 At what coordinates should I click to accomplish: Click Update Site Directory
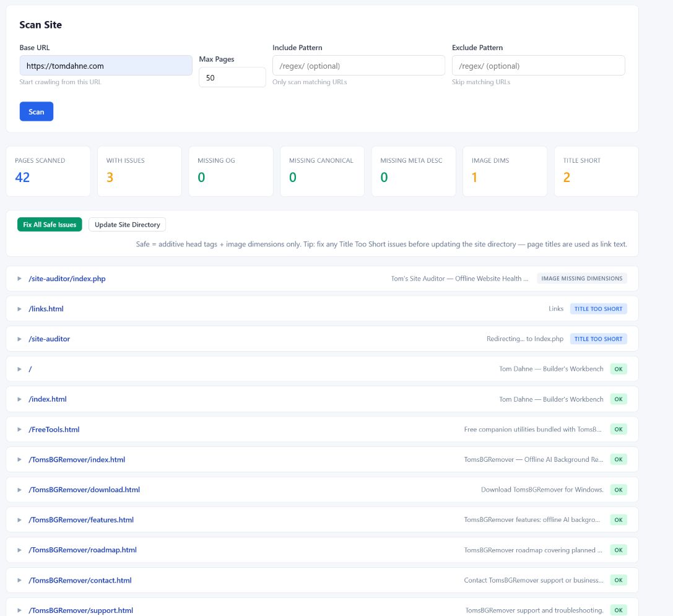tap(127, 225)
